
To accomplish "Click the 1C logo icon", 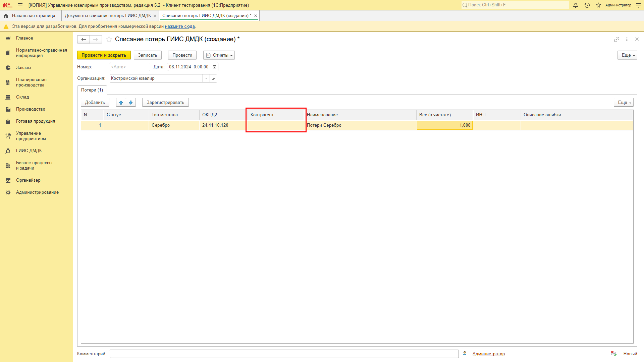I will coord(7,5).
